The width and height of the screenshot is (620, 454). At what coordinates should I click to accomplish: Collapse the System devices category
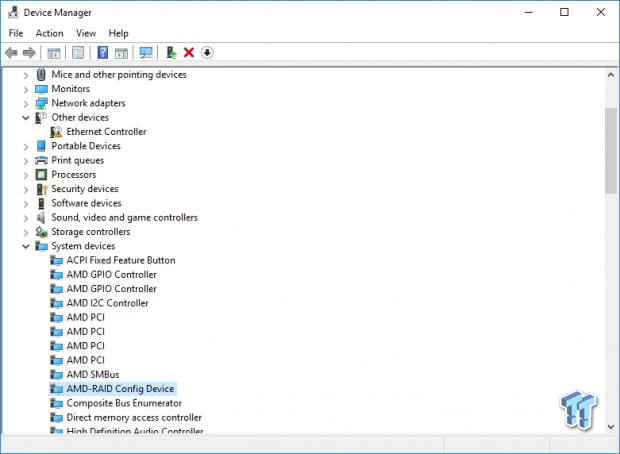pos(26,246)
